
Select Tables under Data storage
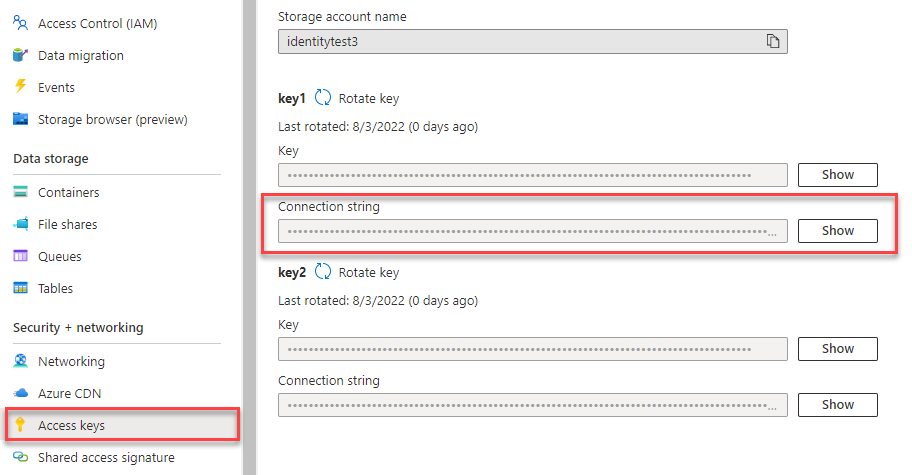55,288
